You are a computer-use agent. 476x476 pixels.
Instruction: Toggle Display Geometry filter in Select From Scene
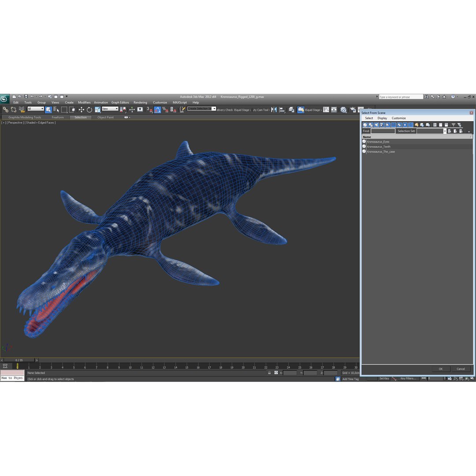[x=365, y=125]
